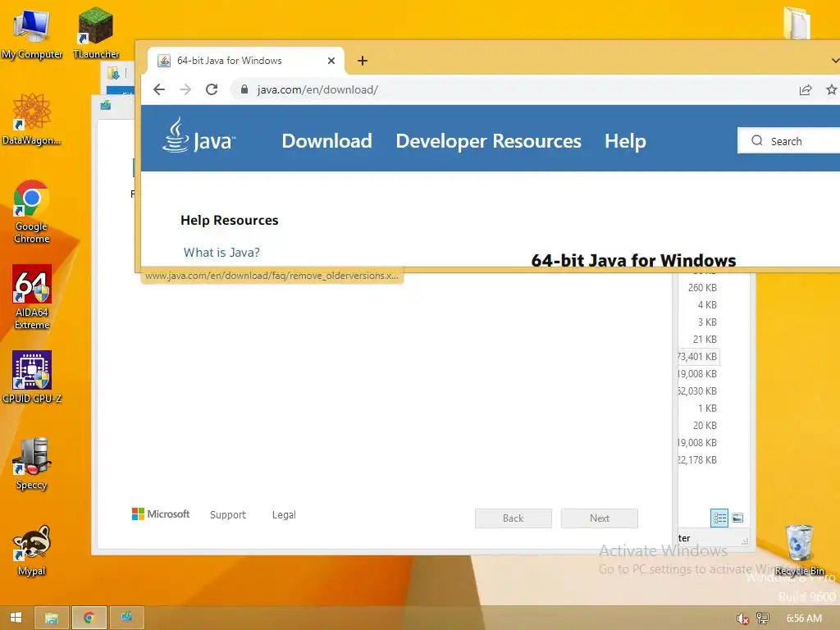Switch Explorer to large icons view
Image resolution: width=840 pixels, height=630 pixels.
point(737,518)
